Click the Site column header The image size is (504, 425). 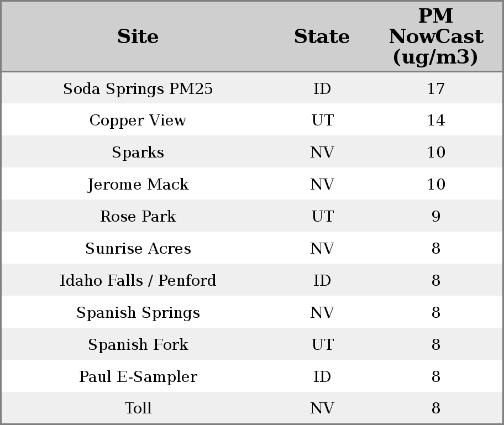point(138,36)
